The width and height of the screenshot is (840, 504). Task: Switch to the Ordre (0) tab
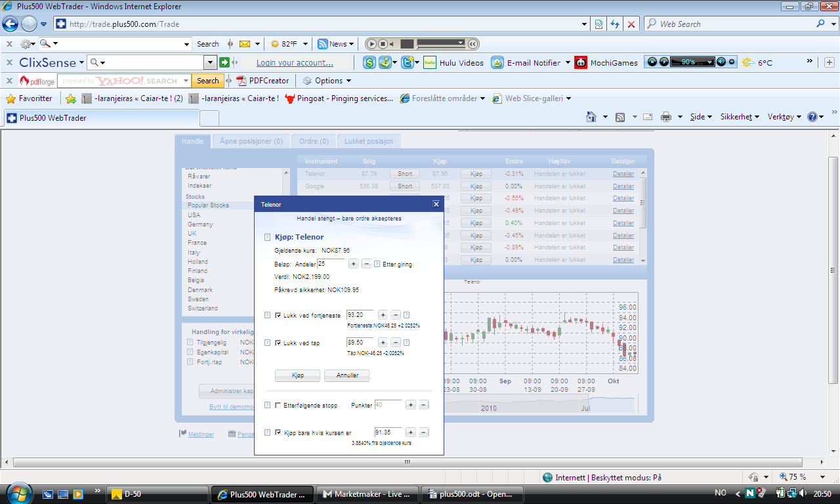(x=314, y=141)
